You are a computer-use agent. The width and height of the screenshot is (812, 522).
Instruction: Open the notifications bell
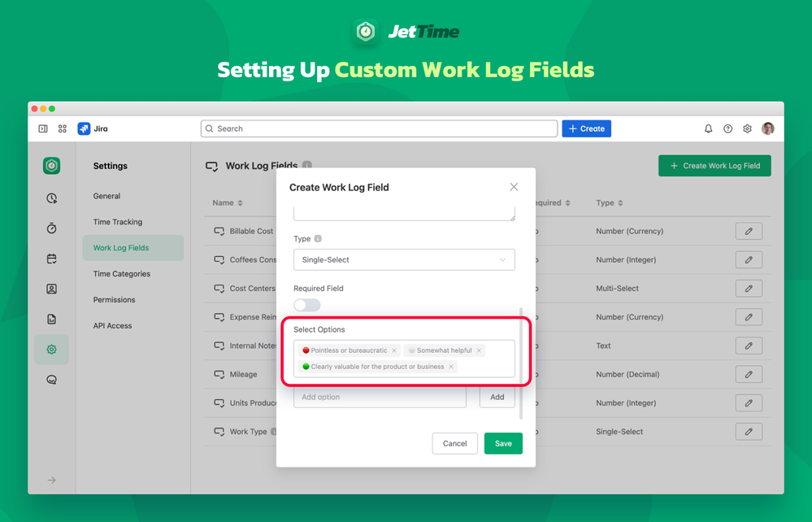click(709, 128)
